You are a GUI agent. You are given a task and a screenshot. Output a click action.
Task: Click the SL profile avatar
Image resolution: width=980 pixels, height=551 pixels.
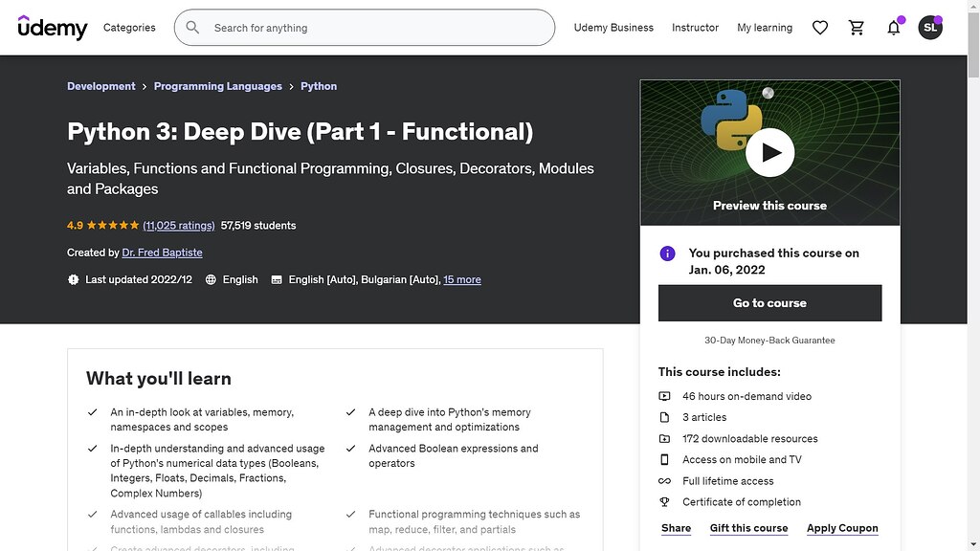(x=929, y=28)
